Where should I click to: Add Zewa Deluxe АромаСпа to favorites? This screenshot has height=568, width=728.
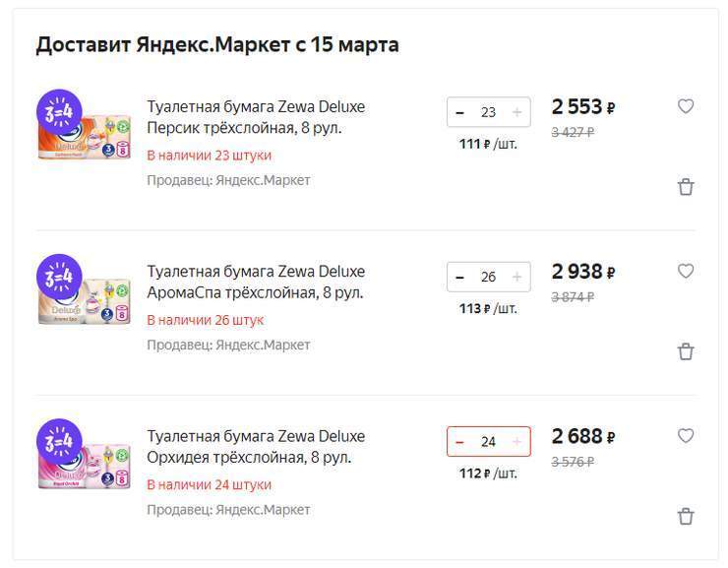(x=686, y=272)
